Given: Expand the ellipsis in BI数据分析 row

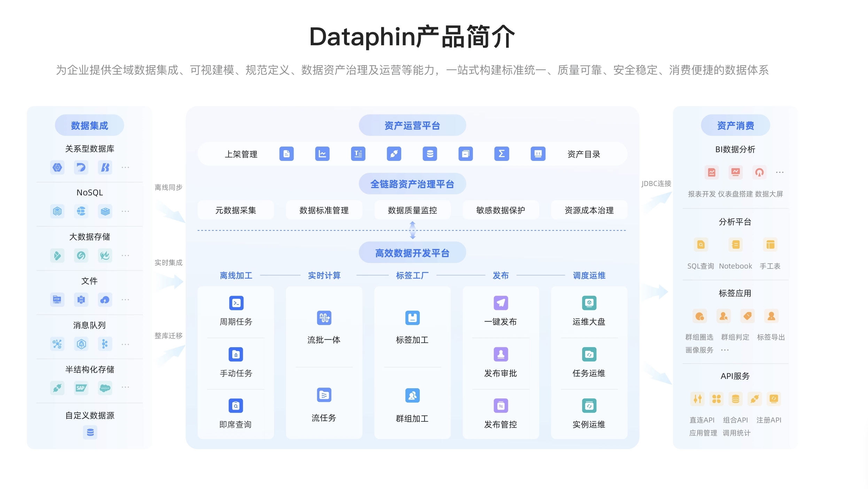Looking at the screenshot, I should [x=780, y=172].
